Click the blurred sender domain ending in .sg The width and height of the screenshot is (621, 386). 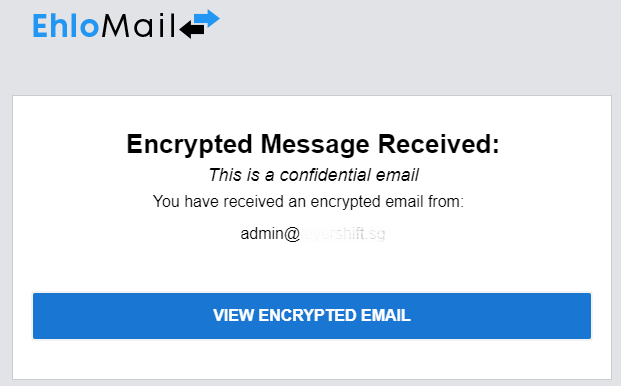click(x=343, y=234)
